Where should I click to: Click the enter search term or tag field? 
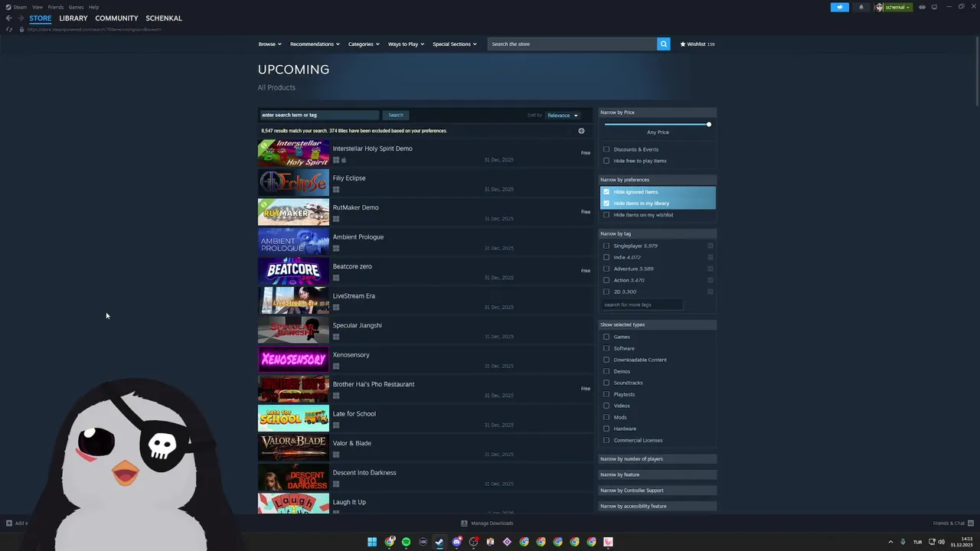point(319,116)
